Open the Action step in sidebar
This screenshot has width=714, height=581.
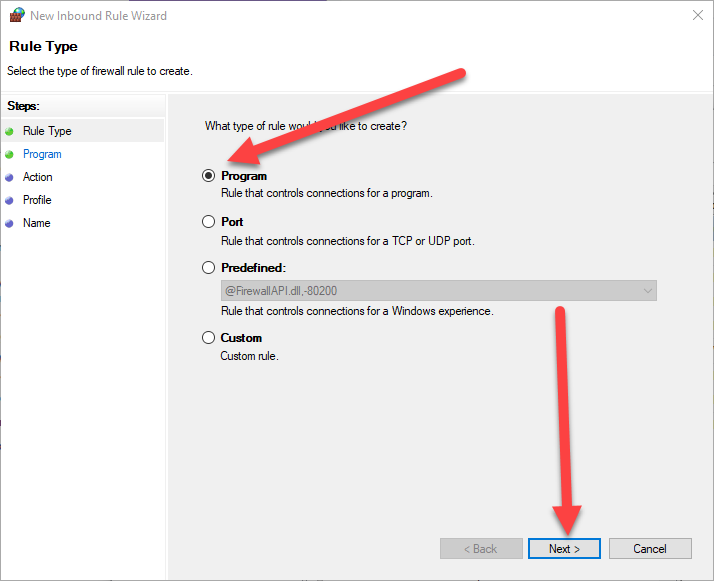point(38,177)
